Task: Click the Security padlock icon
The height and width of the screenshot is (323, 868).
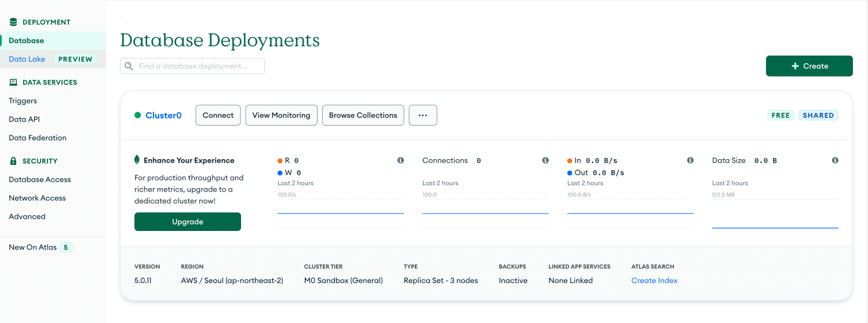Action: (13, 161)
